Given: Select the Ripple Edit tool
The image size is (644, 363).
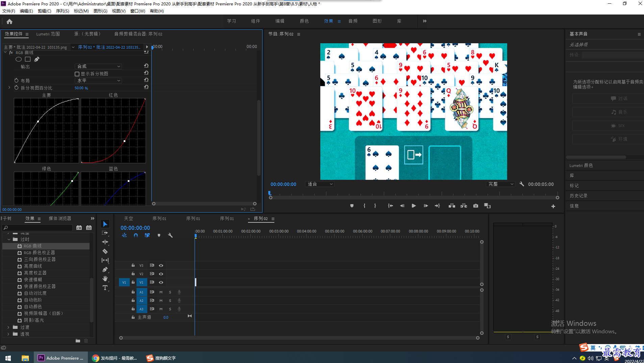Looking at the screenshot, I should [105, 242].
